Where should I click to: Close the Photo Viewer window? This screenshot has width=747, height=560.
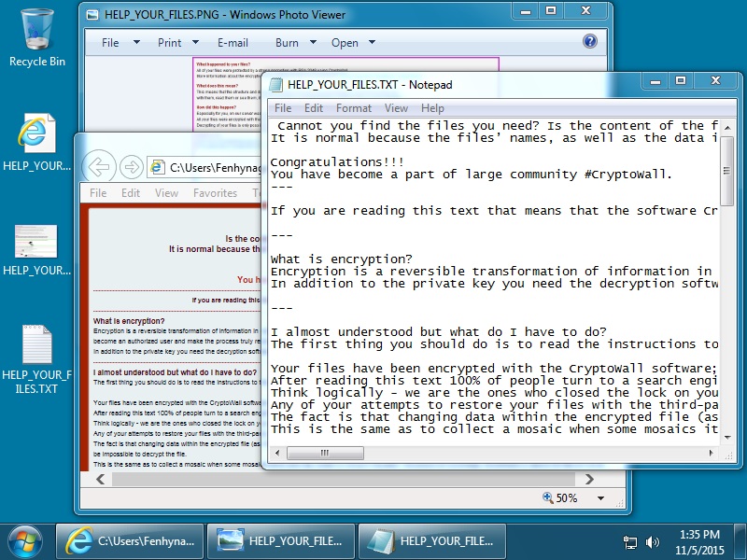click(586, 11)
